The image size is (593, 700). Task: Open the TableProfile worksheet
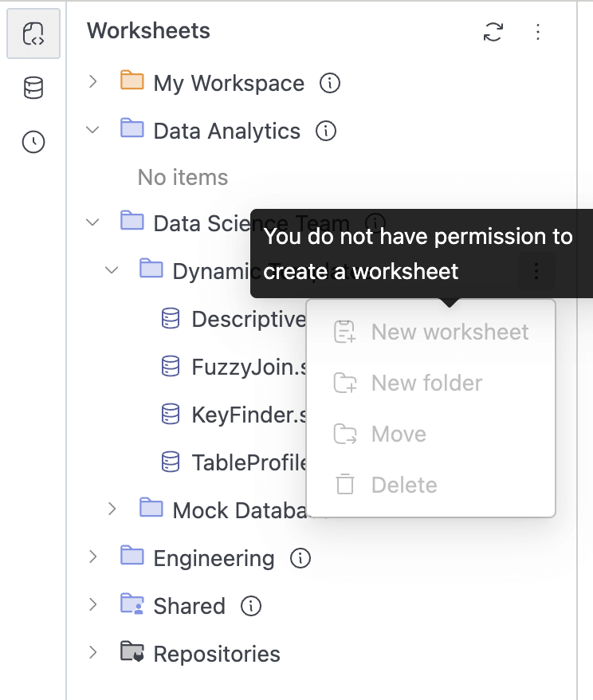(248, 462)
